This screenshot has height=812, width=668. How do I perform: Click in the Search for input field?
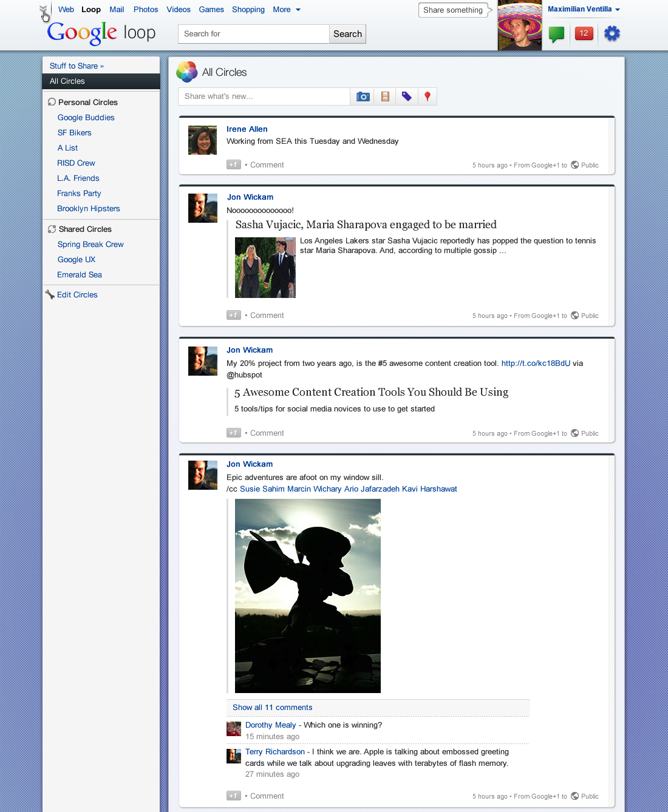click(254, 34)
